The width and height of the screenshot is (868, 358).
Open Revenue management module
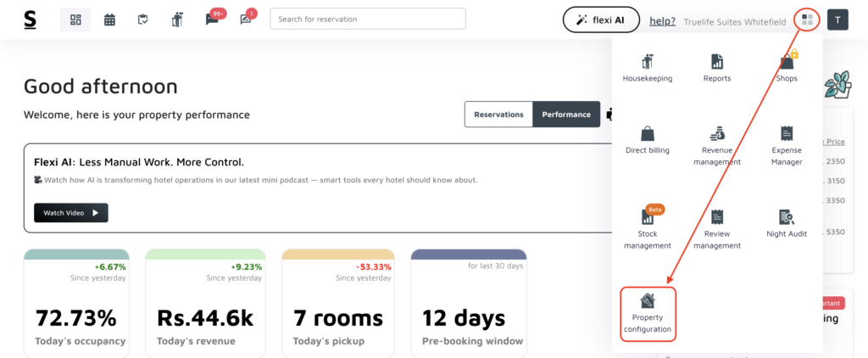tap(716, 144)
